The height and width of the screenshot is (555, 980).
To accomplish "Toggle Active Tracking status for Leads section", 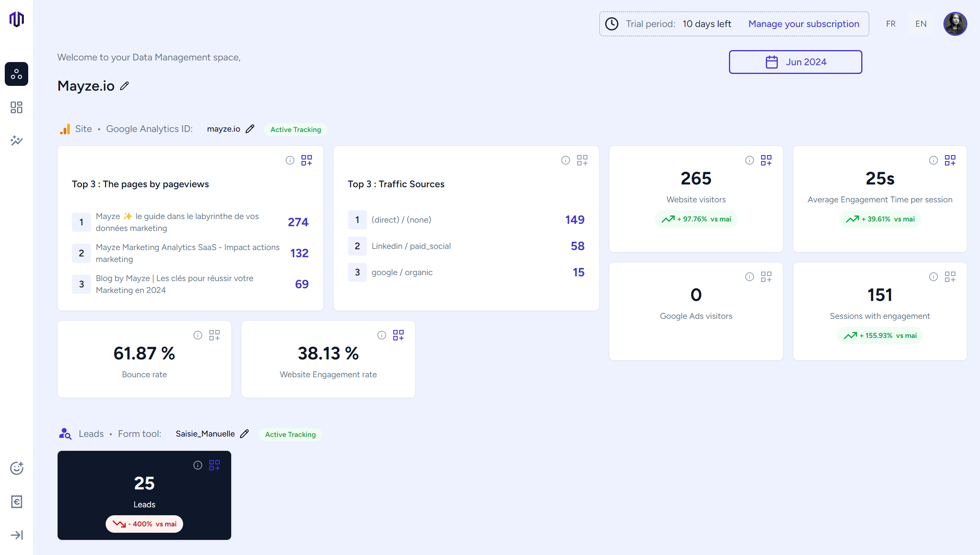I will pyautogui.click(x=290, y=434).
